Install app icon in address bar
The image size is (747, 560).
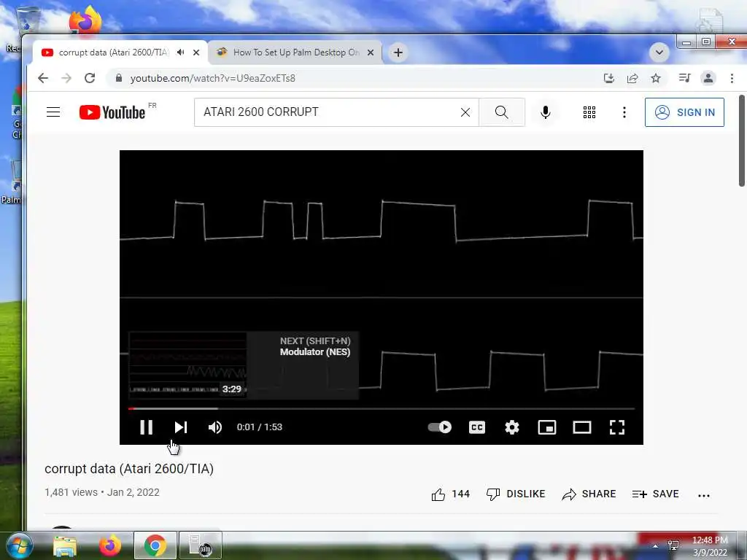tap(609, 78)
